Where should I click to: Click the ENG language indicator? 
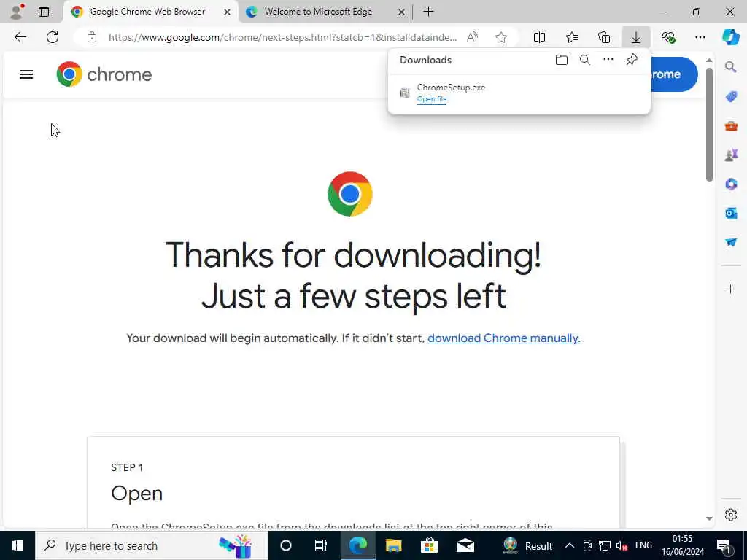(x=643, y=545)
